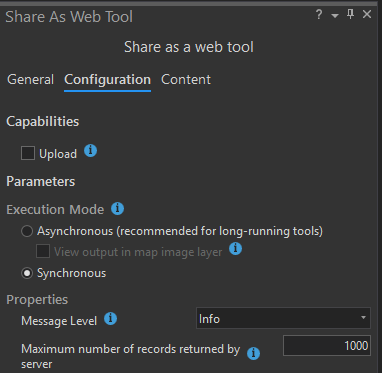Click the Share as a web tool heading
The height and width of the screenshot is (373, 382).
[x=189, y=47]
